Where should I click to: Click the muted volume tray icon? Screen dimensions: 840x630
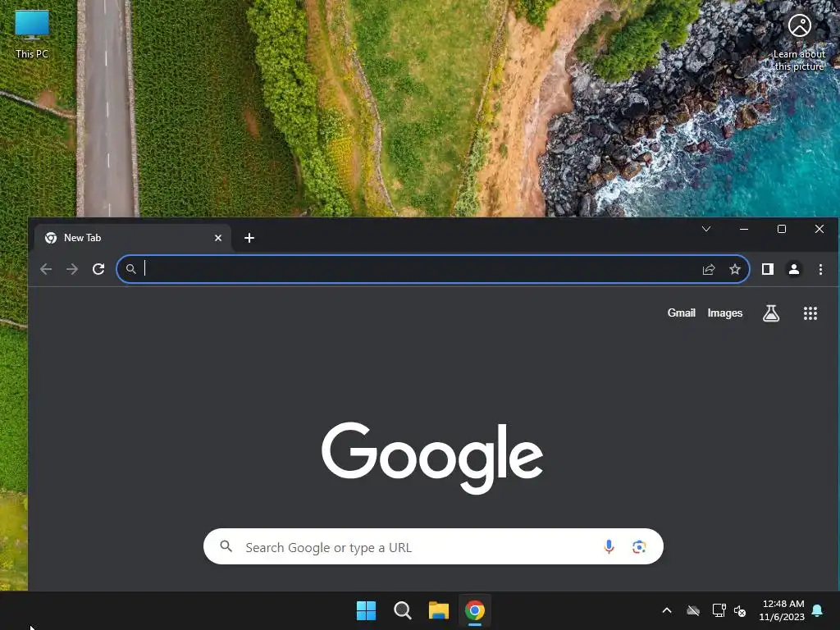[740, 610]
